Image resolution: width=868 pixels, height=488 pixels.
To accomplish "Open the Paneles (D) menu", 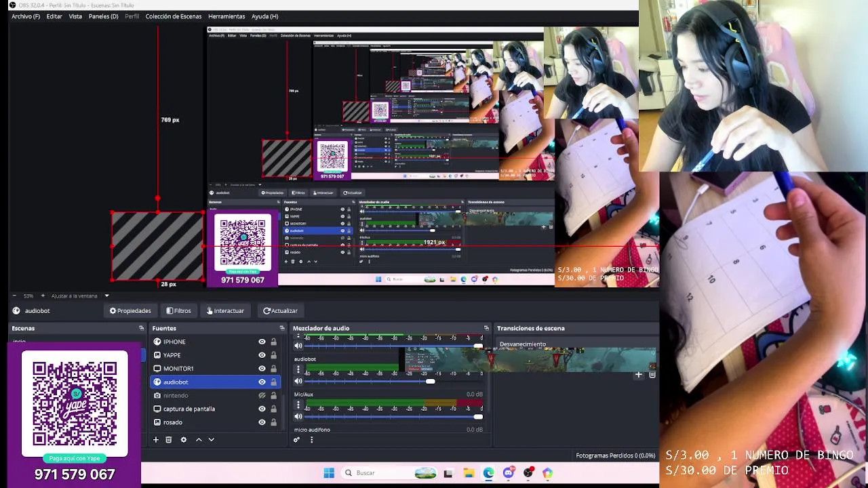I will (x=103, y=16).
